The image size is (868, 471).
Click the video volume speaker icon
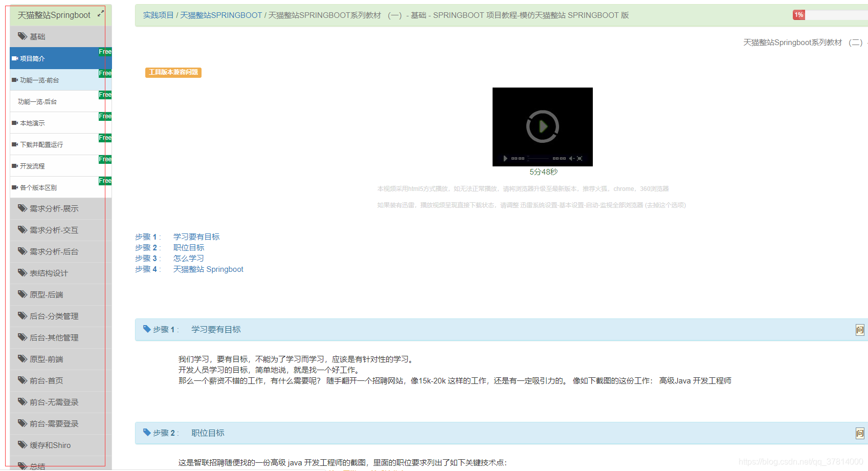(x=571, y=158)
